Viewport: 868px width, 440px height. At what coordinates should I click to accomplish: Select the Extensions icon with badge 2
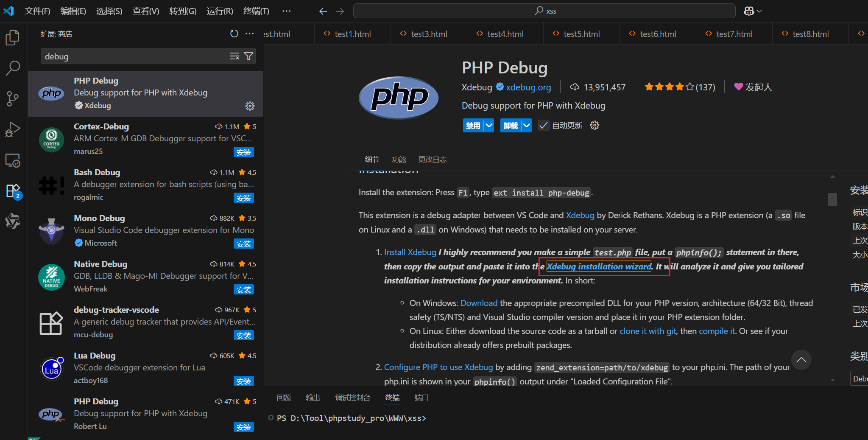point(12,191)
